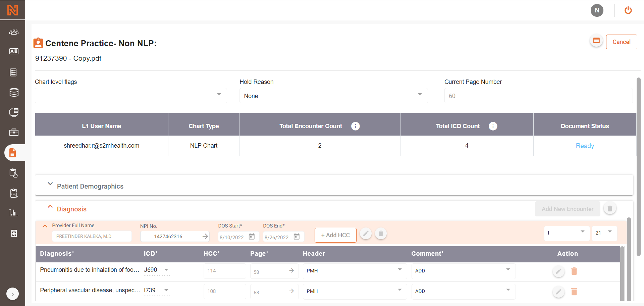Delete the Peripheral vascular disease I739 row
The width and height of the screenshot is (644, 306).
click(x=574, y=292)
